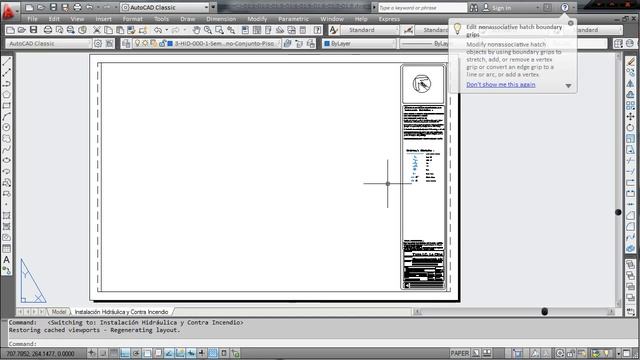Toggle Snap Mode in status bar
Screen dimensions: 640x360
coord(103,353)
